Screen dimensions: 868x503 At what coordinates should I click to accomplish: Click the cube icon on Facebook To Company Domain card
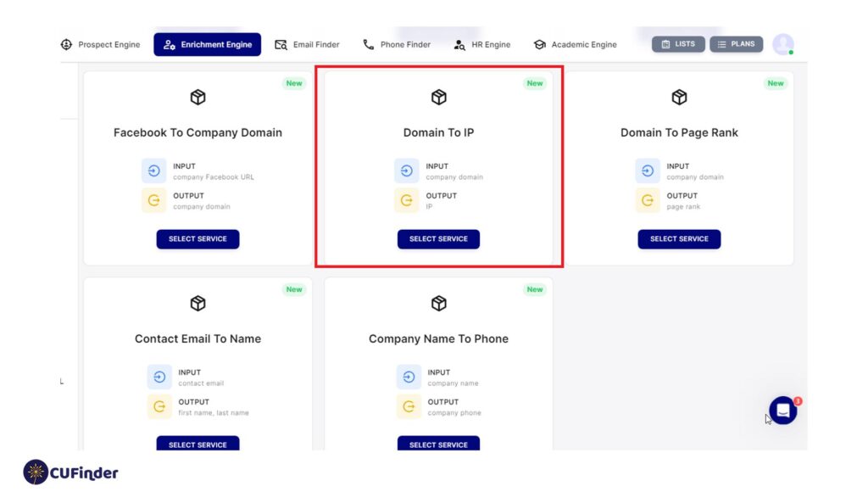click(x=198, y=98)
